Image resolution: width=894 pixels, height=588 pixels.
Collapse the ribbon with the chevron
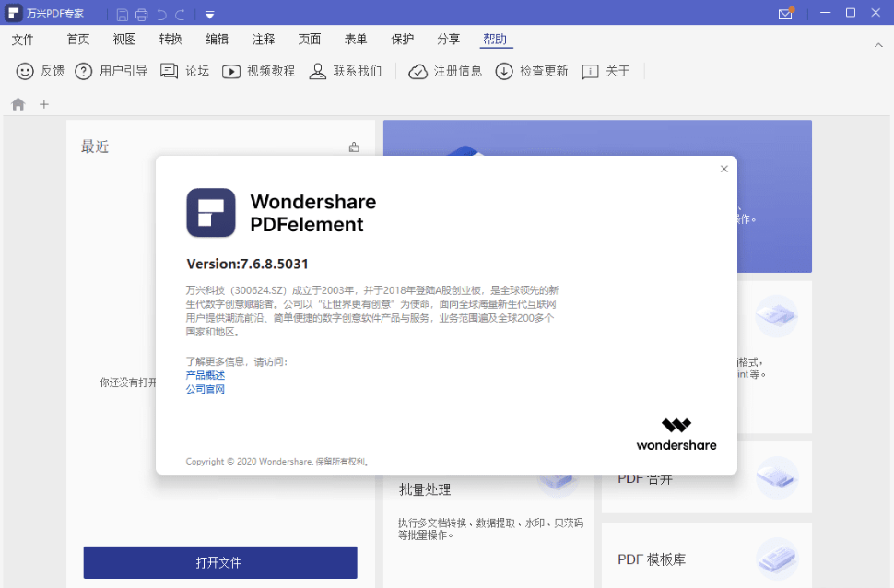pos(878,45)
